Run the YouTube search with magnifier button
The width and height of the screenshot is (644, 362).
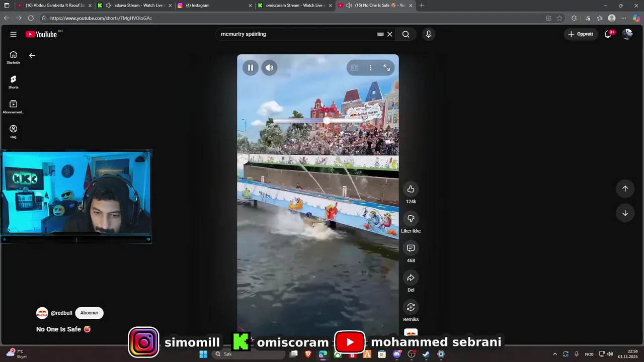click(406, 34)
